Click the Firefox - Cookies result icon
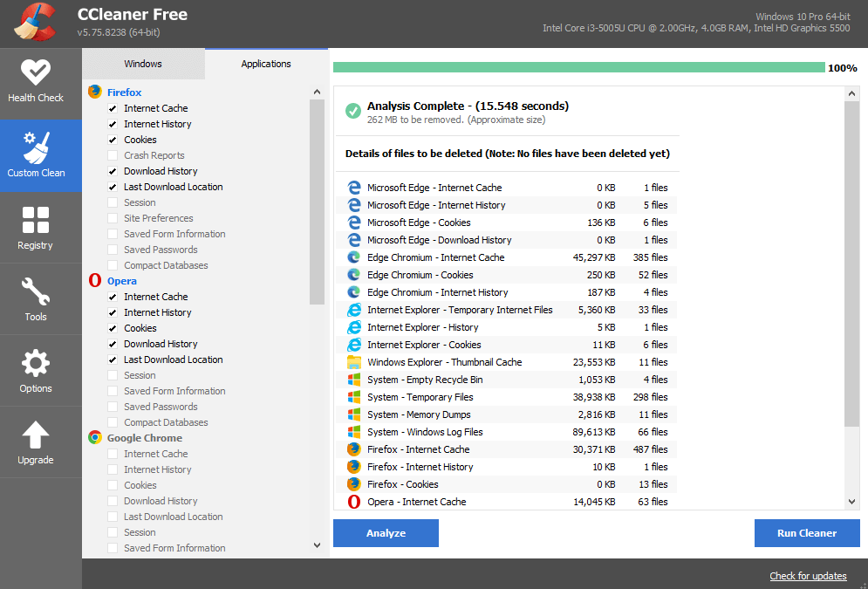The image size is (868, 589). click(353, 484)
